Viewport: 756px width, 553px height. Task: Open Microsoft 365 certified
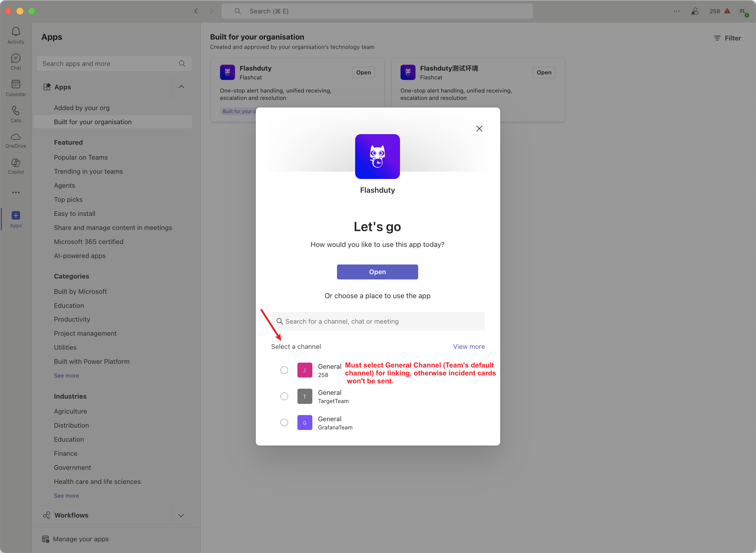[x=89, y=242]
